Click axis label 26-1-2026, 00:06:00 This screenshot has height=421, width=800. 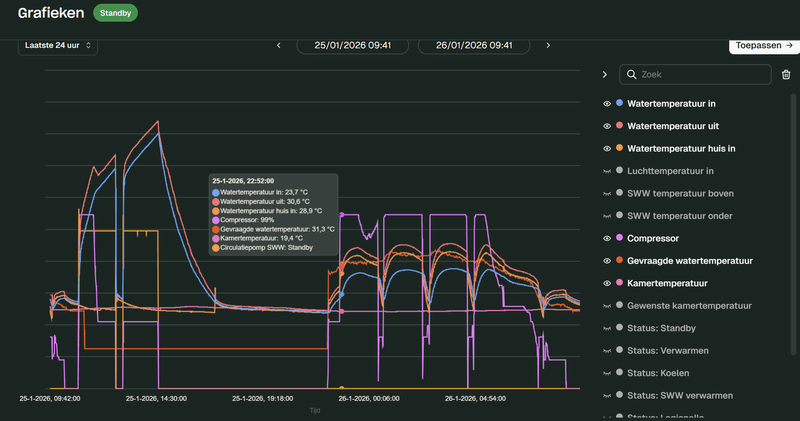tap(369, 399)
